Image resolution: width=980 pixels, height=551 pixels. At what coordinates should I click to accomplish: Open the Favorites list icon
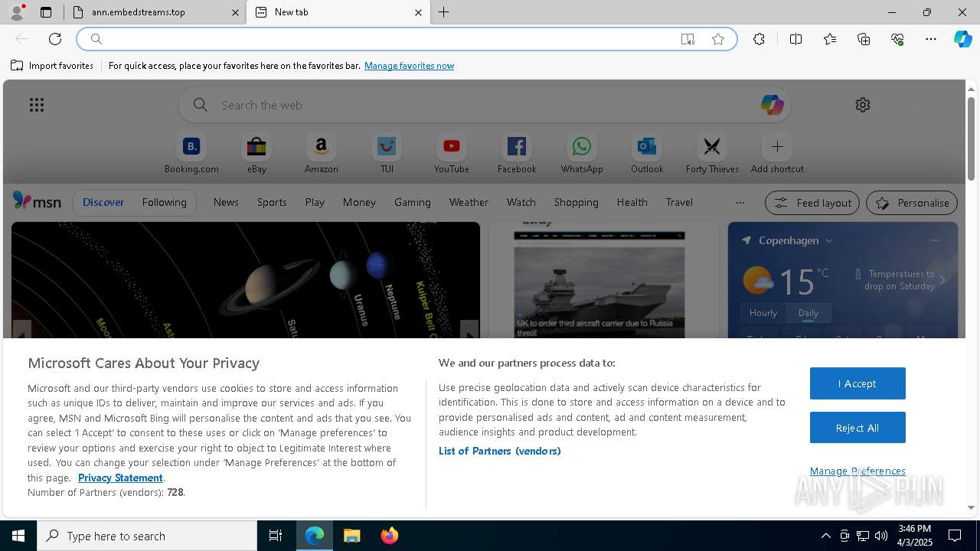(x=830, y=39)
